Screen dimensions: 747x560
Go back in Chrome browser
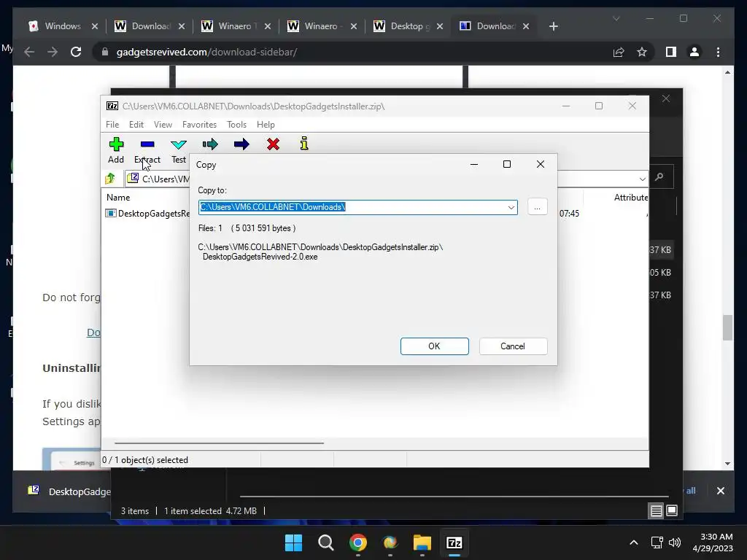tap(29, 52)
